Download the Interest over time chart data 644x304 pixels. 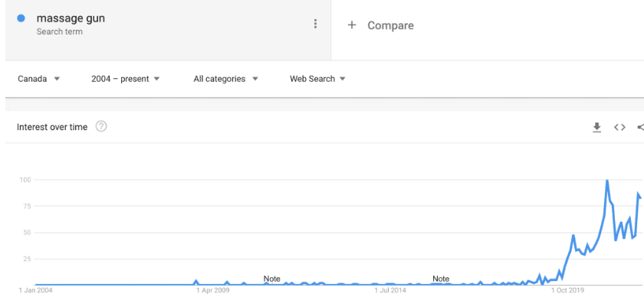tap(596, 127)
